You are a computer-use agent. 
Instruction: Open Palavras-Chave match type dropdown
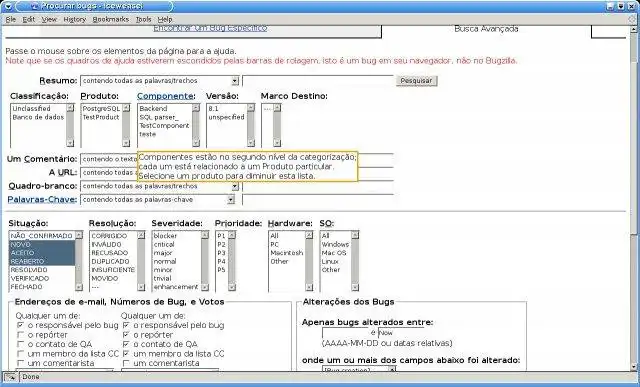158,200
